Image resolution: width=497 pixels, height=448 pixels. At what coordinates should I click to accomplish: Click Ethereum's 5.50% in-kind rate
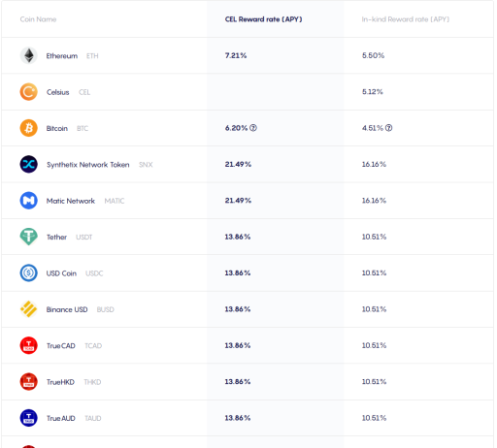click(373, 55)
